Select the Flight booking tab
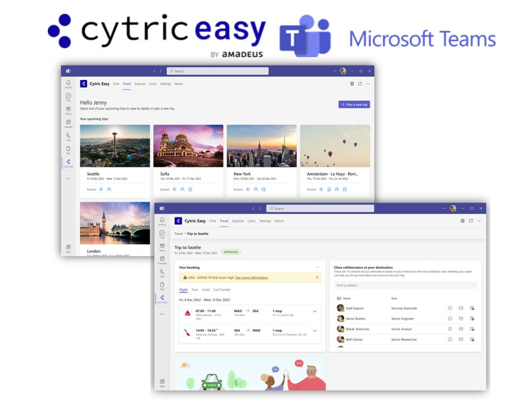This screenshot has height=419, width=532. [183, 290]
